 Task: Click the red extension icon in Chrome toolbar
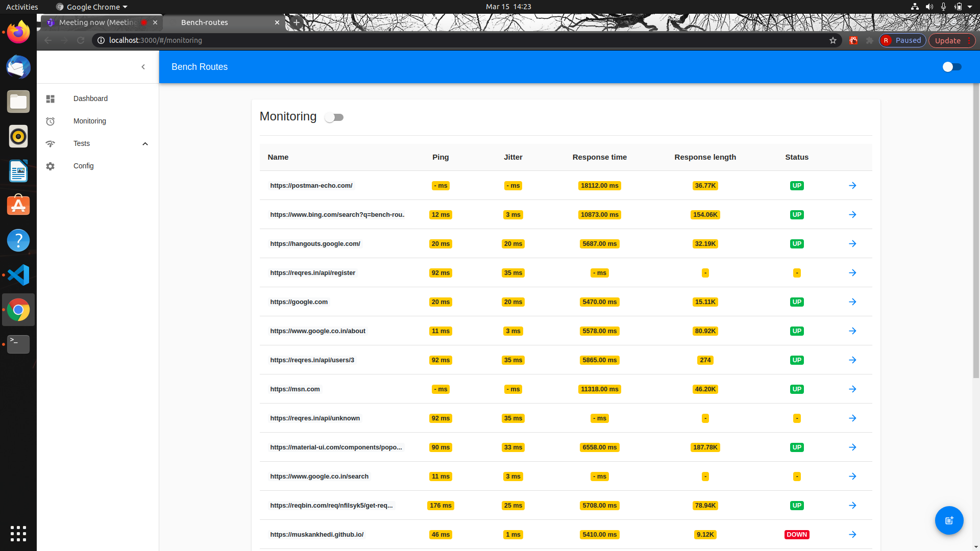(853, 40)
